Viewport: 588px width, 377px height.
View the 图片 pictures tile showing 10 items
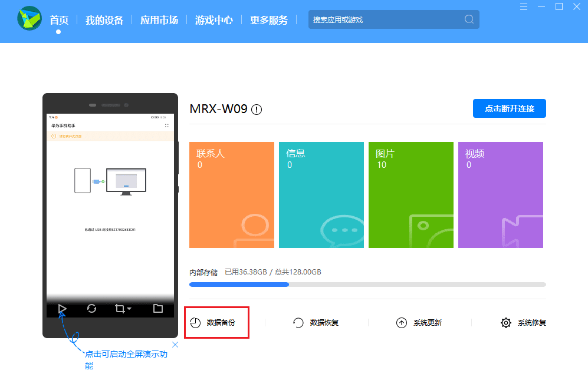(410, 194)
